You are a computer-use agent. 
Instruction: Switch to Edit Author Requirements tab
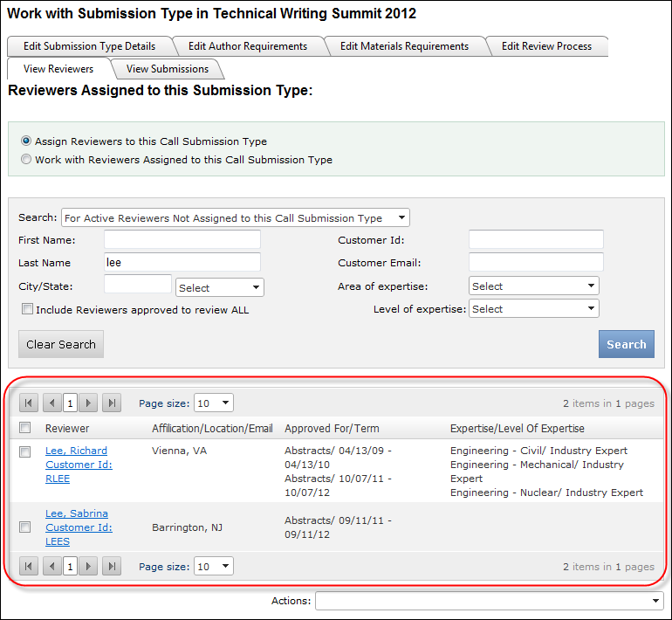[248, 46]
